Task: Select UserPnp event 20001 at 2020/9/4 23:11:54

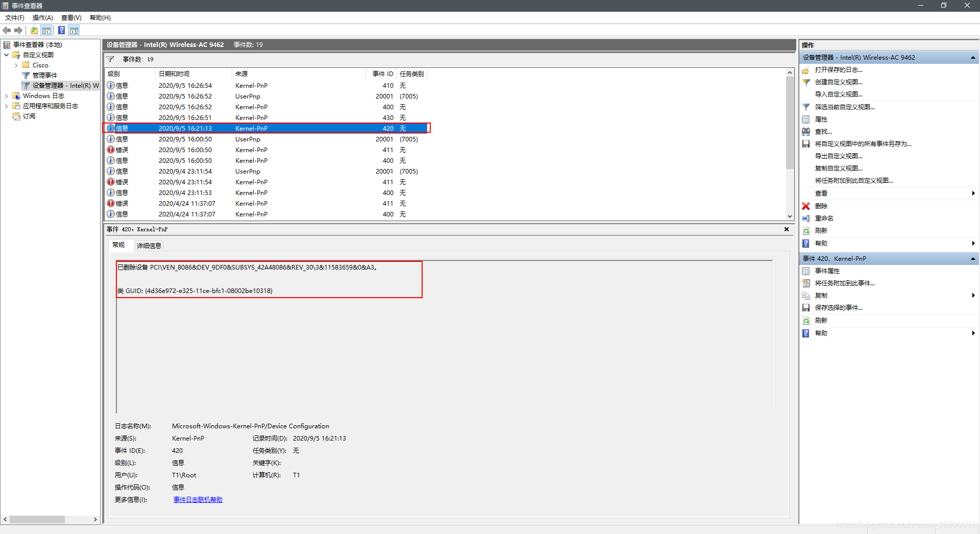Action: 266,172
